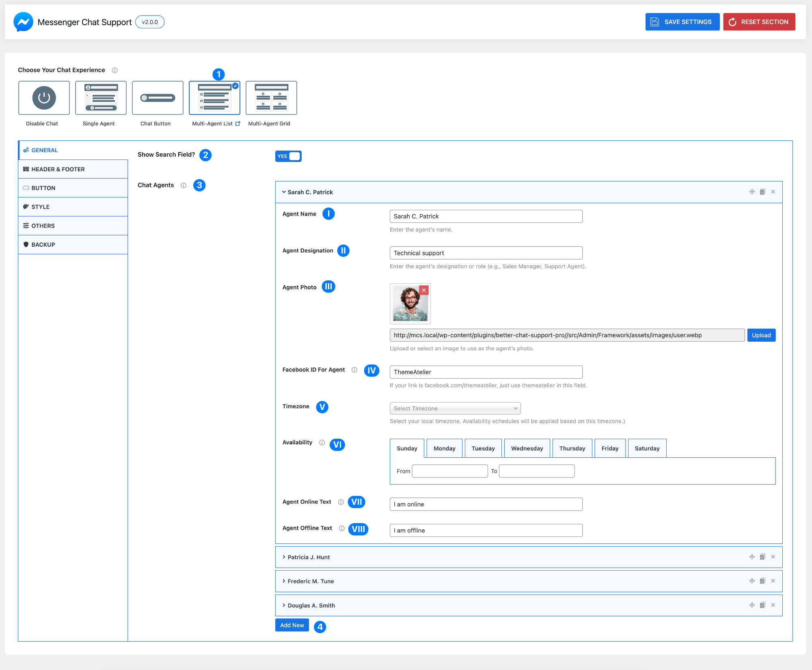The image size is (812, 670).
Task: Select the Disable Chat experience option
Action: click(44, 98)
